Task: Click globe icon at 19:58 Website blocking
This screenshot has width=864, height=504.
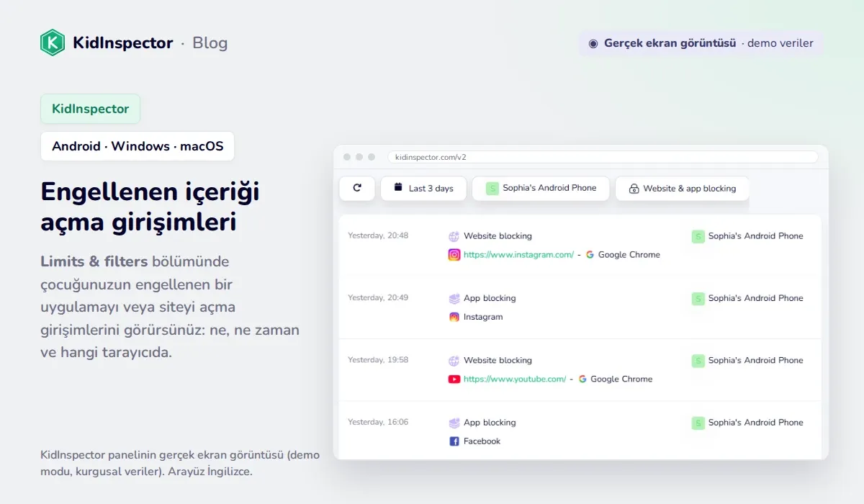Action: click(x=454, y=360)
